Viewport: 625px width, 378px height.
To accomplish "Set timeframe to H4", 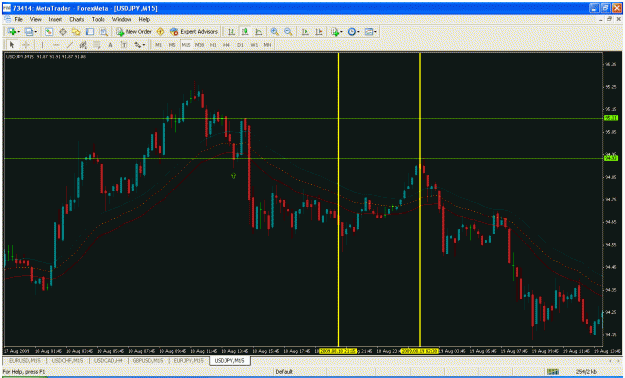I will tap(227, 45).
